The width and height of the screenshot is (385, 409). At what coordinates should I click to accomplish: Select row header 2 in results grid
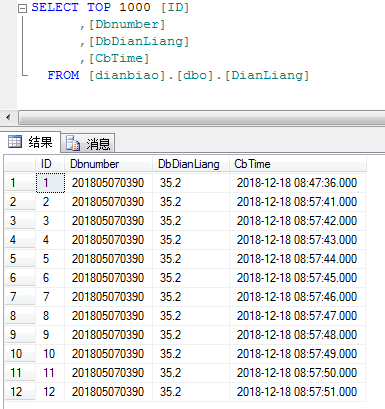pyautogui.click(x=20, y=202)
